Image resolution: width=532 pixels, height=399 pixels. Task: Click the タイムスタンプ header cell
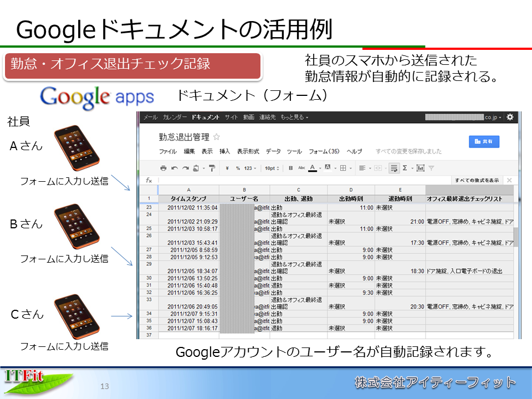click(188, 198)
